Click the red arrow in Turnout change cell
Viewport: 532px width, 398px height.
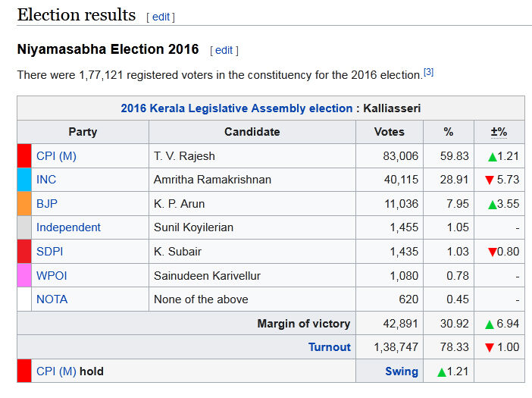(490, 348)
